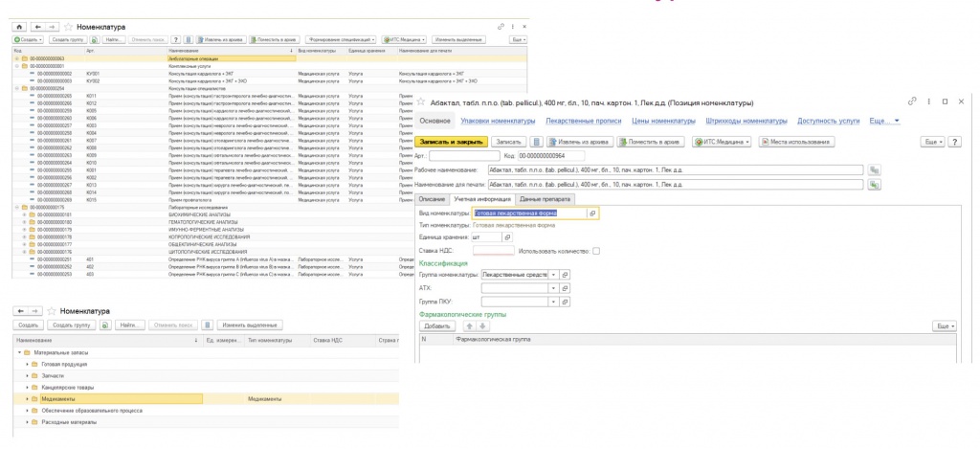Switch to Учетная информация tab
This screenshot has height=449, width=980.
[x=481, y=199]
